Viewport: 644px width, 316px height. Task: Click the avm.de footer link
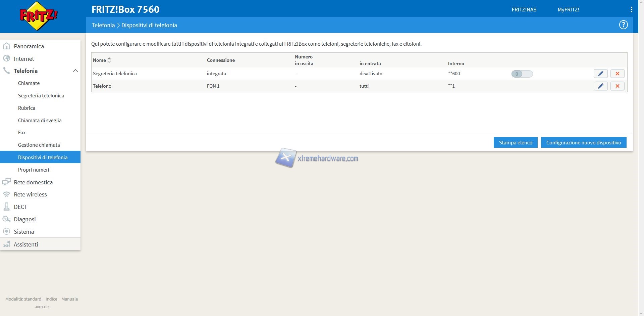(42, 307)
